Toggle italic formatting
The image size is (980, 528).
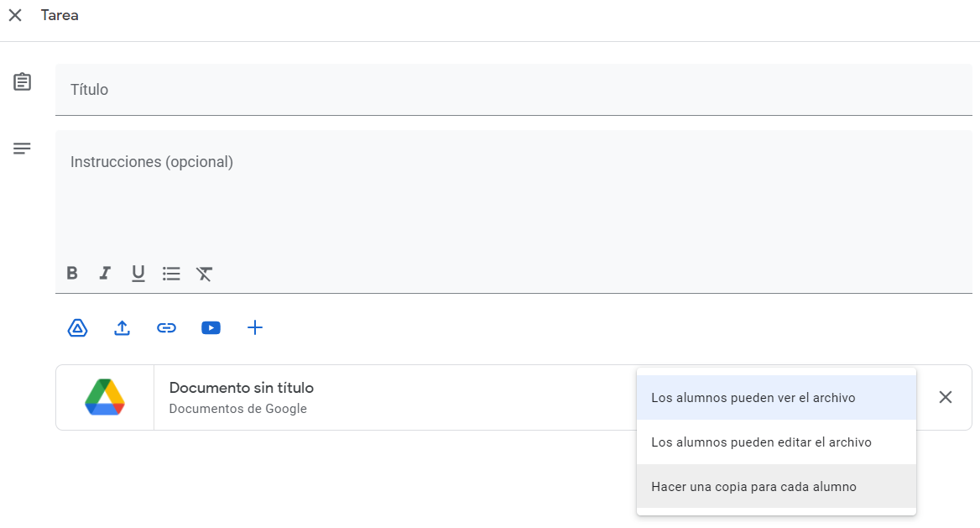tap(105, 274)
